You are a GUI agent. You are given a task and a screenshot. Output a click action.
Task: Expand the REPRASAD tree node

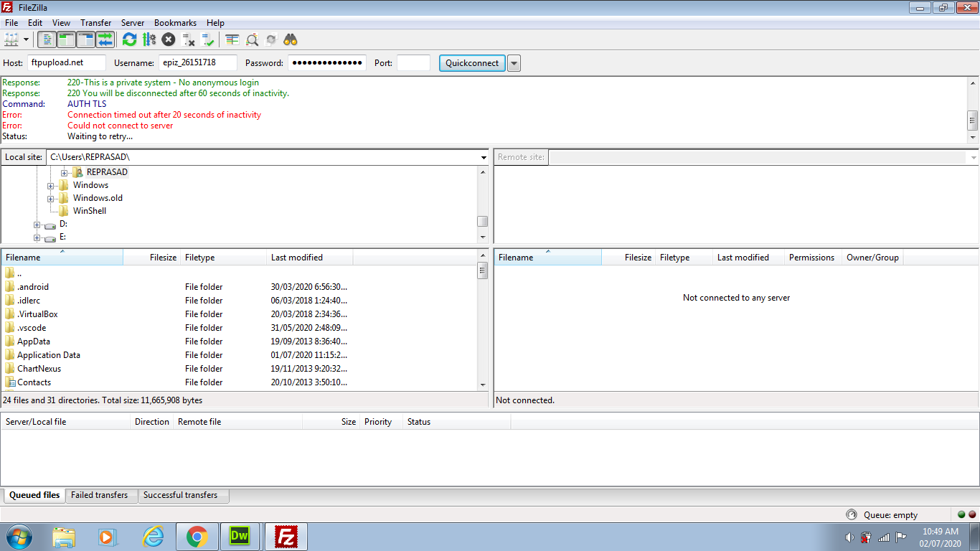point(64,172)
